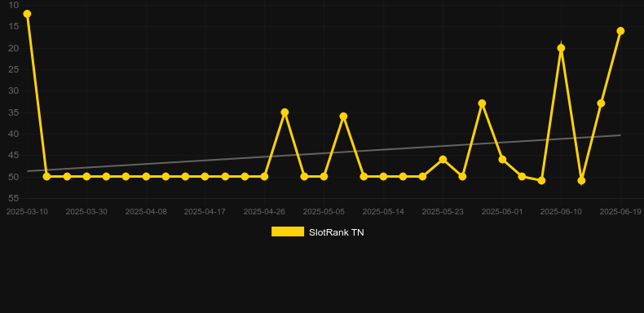Select the rank 36 peak after 2025-05-05
644x313 pixels.
[343, 117]
